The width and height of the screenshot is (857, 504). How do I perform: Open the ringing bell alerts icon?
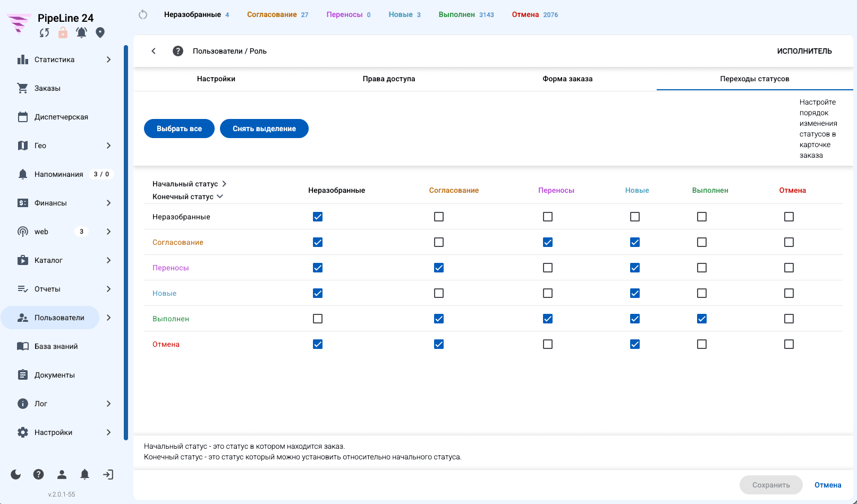point(81,33)
